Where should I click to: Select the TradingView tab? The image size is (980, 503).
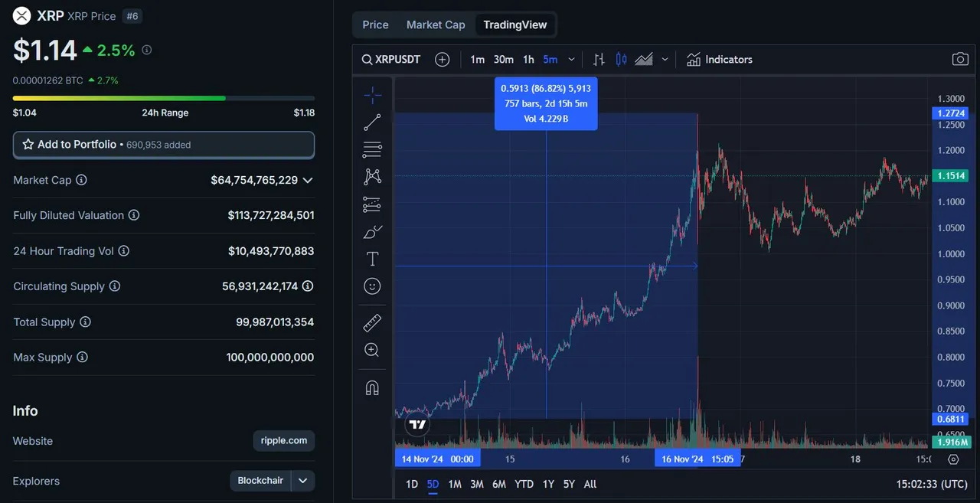click(x=515, y=24)
